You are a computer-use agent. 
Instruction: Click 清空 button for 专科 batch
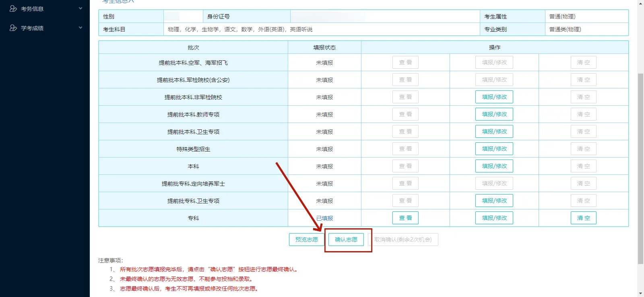click(583, 218)
